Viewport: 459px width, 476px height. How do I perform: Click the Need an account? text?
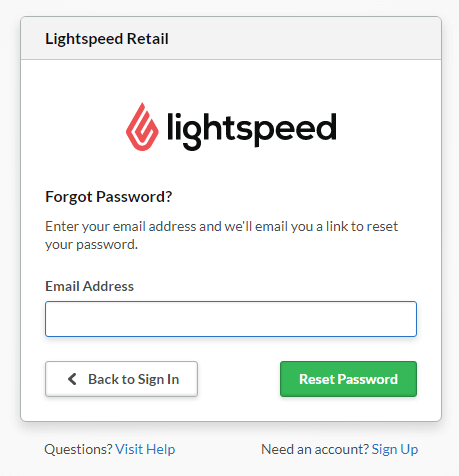coord(315,449)
